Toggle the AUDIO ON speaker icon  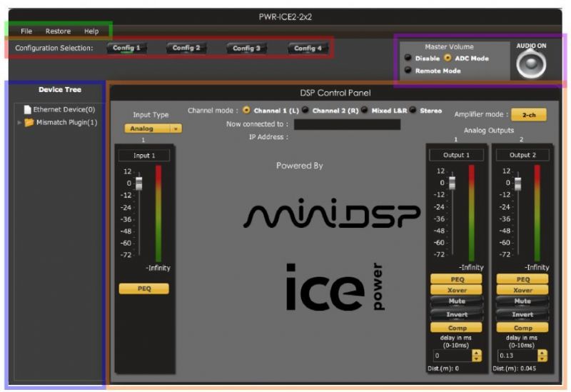531,64
